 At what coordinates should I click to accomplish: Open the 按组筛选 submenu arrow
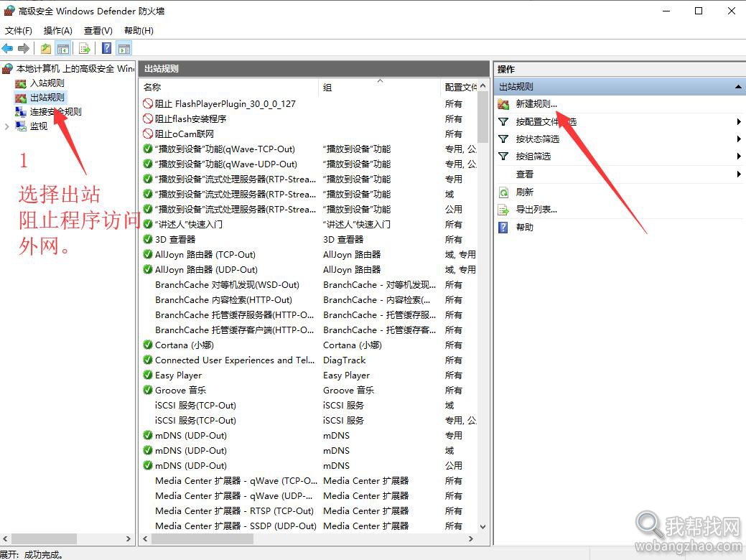point(739,156)
